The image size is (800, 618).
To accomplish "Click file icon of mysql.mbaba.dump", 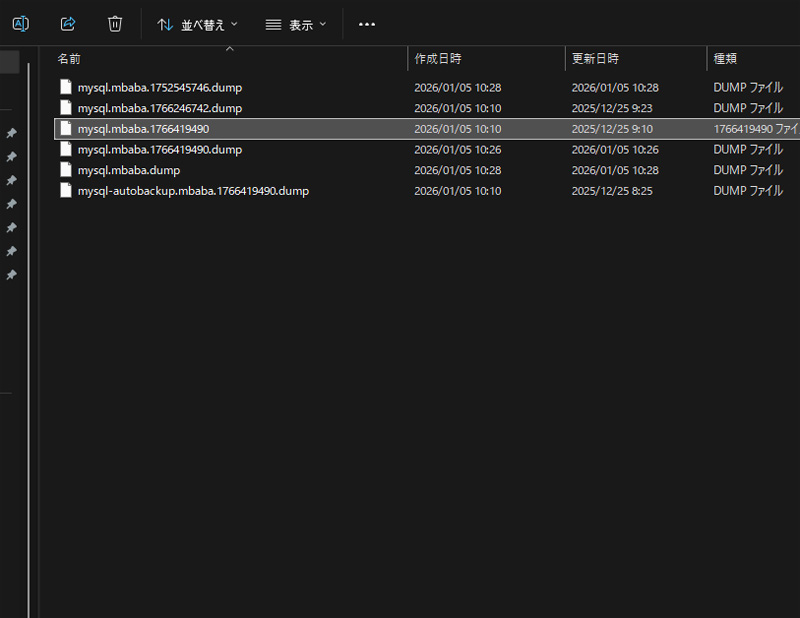I will 66,170.
